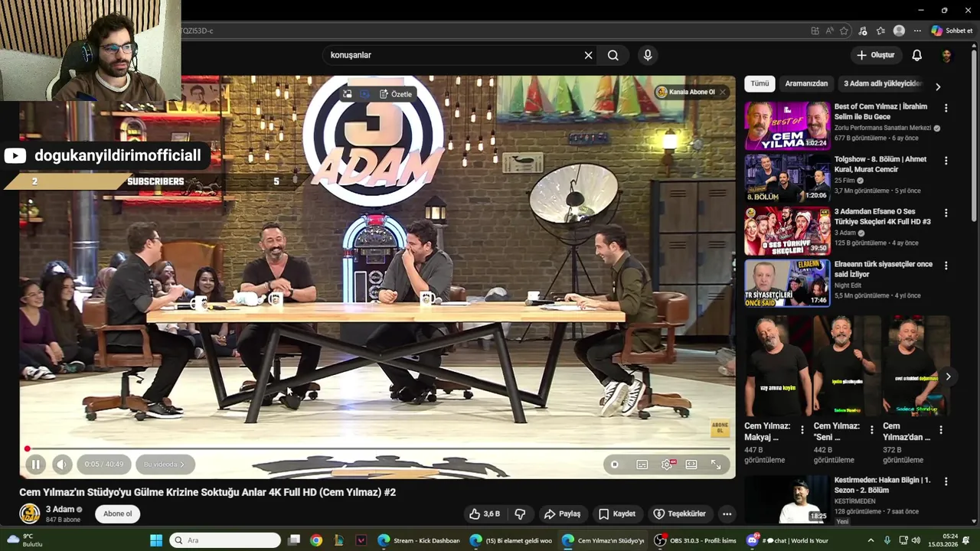Open options for Tolgshow video
This screenshot has height=551, width=980.
(x=946, y=161)
